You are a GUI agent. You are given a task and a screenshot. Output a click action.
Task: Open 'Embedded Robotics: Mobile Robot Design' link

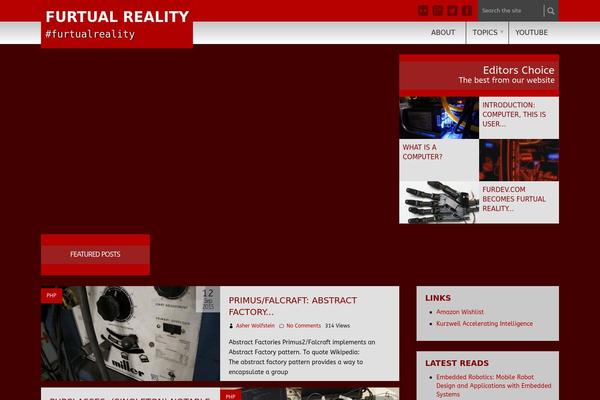[494, 385]
